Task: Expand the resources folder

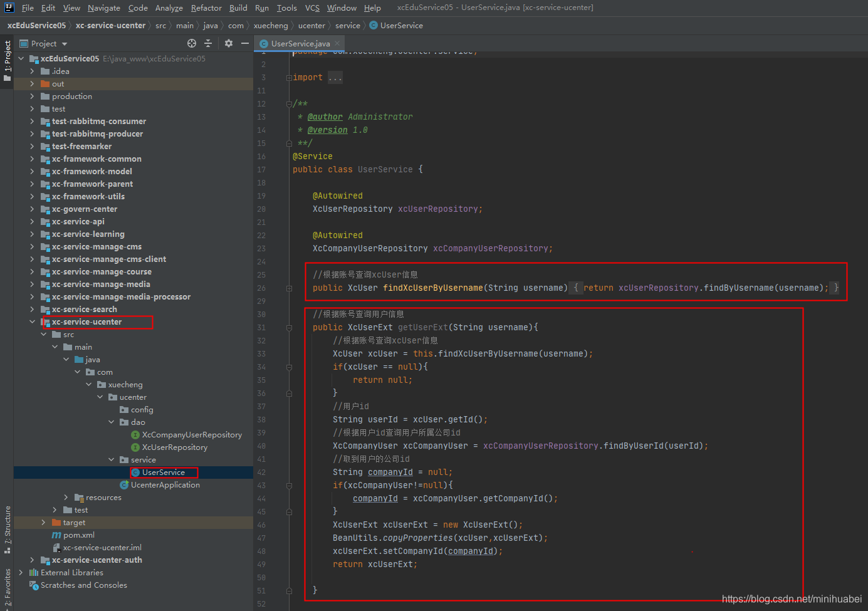Action: [x=66, y=497]
